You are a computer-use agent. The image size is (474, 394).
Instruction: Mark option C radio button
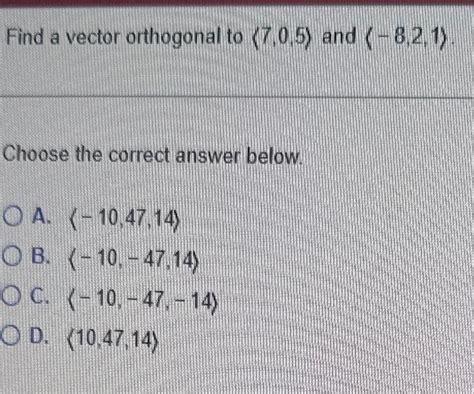pyautogui.click(x=10, y=296)
